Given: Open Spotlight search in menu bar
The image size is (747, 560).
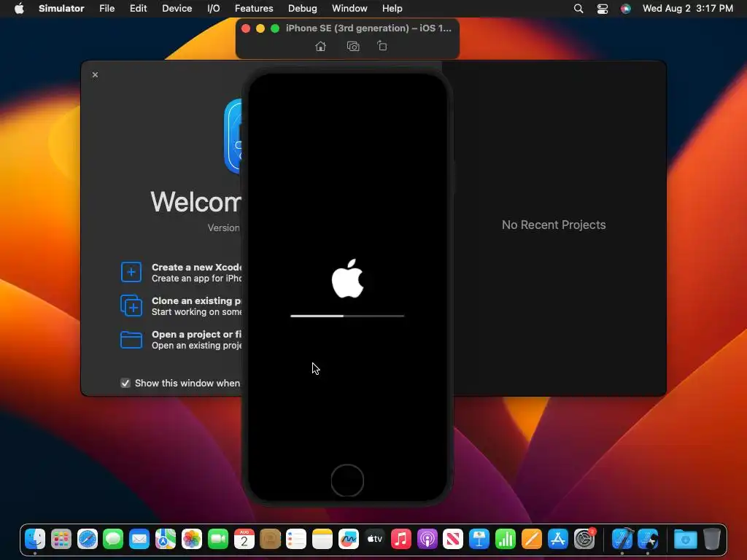Looking at the screenshot, I should pyautogui.click(x=578, y=9).
